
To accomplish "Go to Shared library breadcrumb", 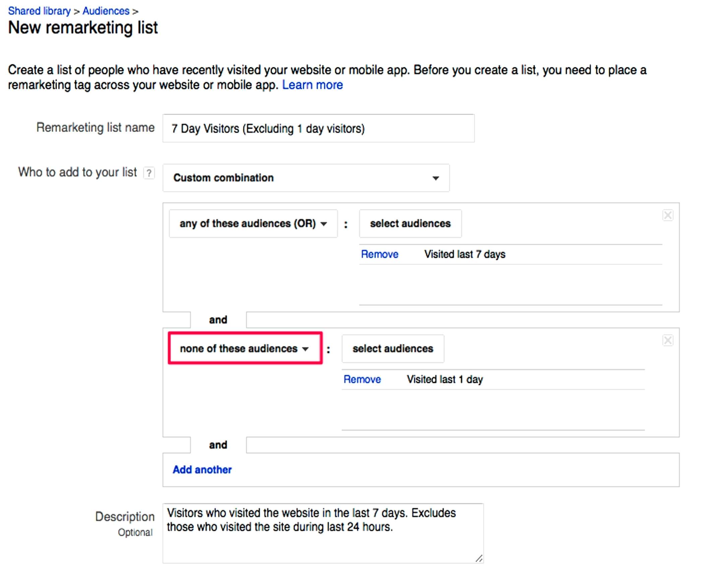I will tap(39, 11).
